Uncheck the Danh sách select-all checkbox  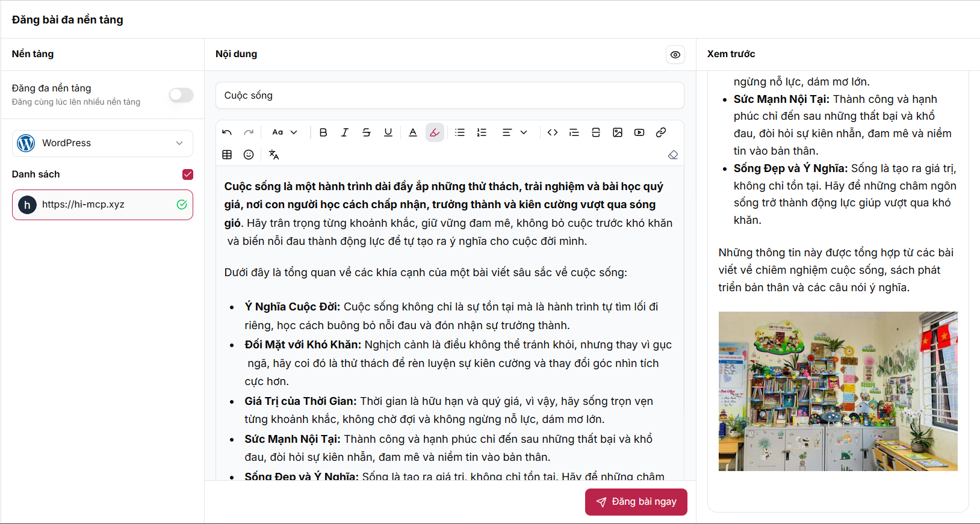tap(188, 174)
